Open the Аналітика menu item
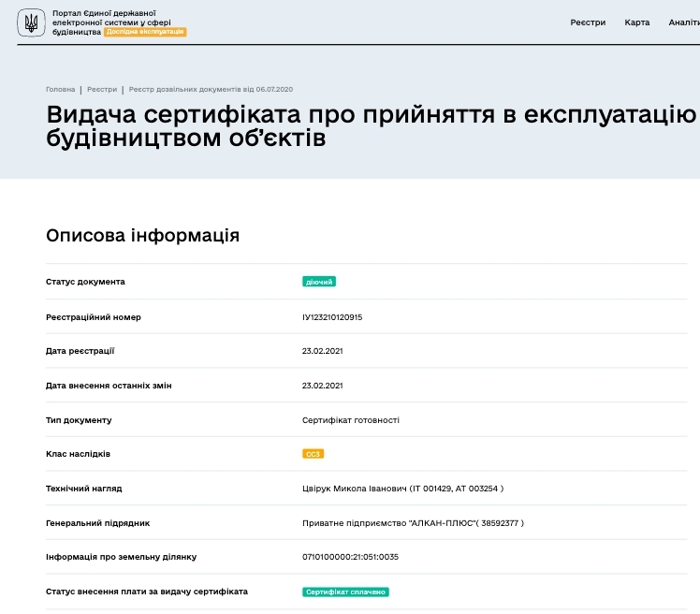The height and width of the screenshot is (614, 700). [684, 22]
